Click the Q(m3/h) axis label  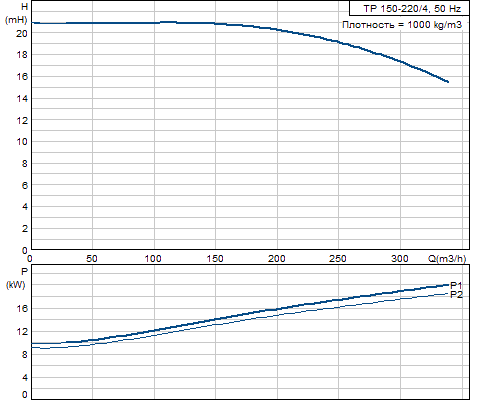[447, 258]
